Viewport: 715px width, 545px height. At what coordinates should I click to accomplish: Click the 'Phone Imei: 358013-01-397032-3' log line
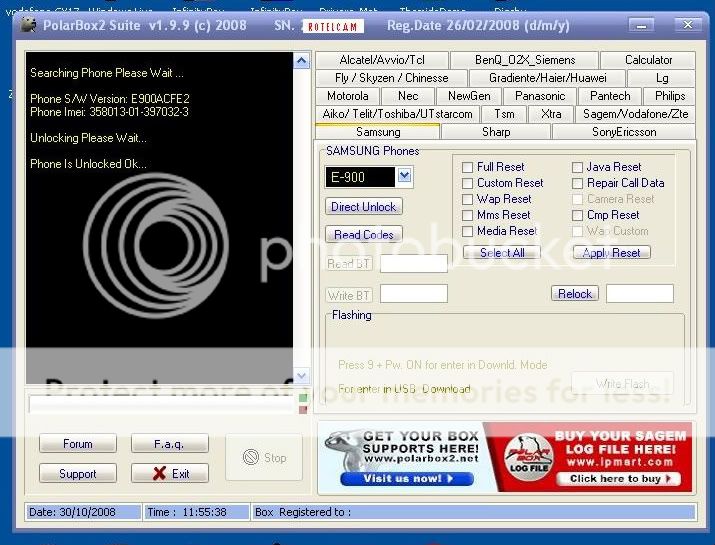tap(109, 112)
